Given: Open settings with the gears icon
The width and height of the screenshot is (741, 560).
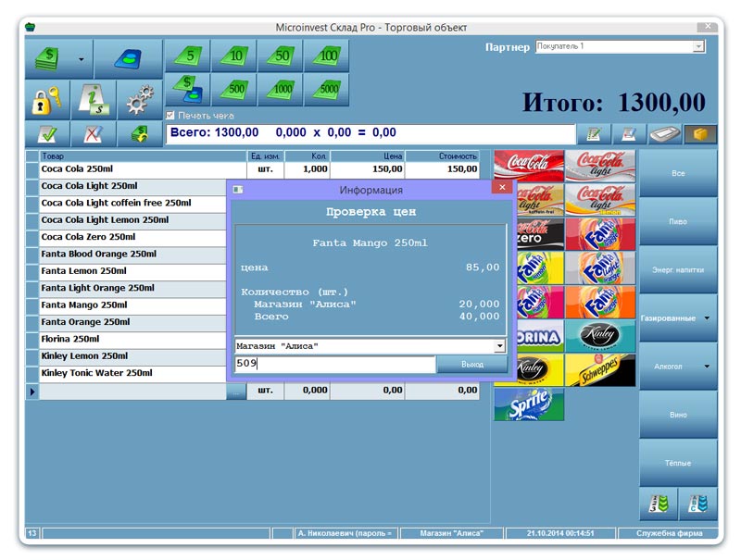Looking at the screenshot, I should pyautogui.click(x=139, y=99).
